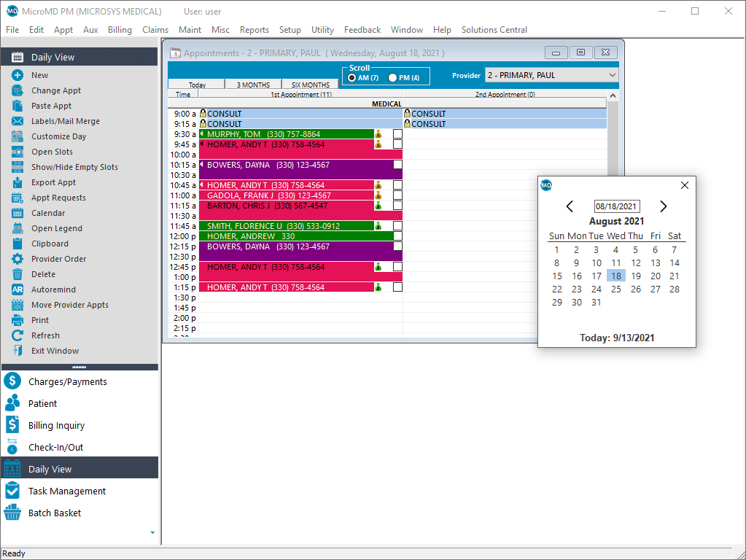Image resolution: width=746 pixels, height=560 pixels.
Task: Click the New appointment icon
Action: point(18,75)
